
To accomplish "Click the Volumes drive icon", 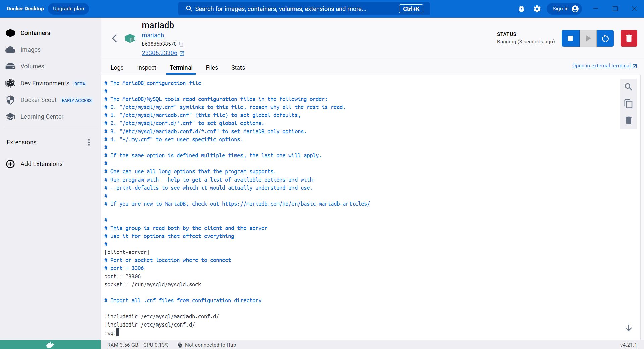I will pos(10,66).
